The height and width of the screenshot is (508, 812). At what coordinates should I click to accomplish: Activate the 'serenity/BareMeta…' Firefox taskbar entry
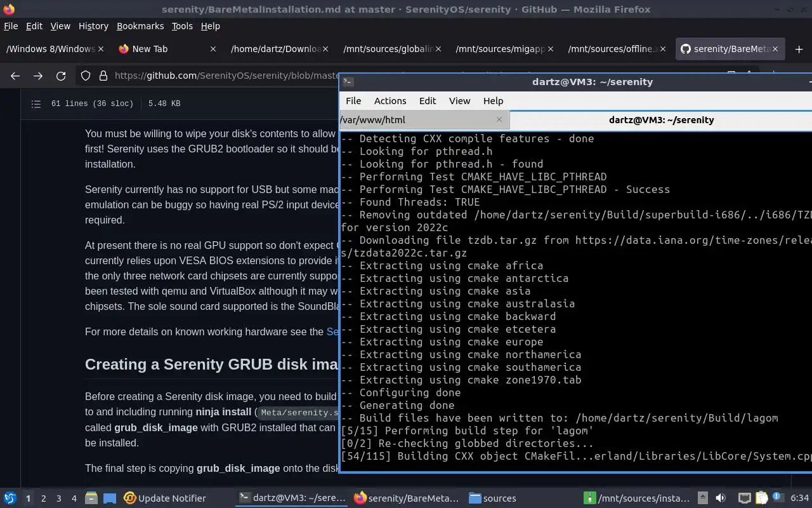406,498
